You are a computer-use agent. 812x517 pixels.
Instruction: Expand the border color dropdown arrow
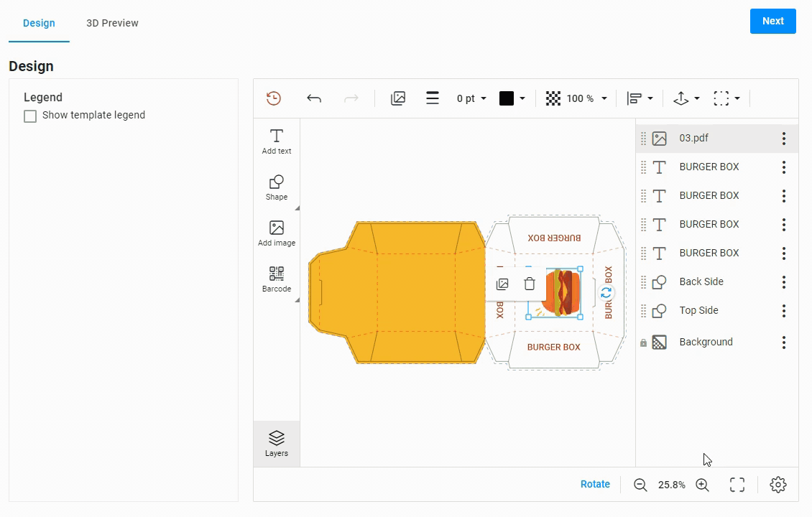(522, 98)
